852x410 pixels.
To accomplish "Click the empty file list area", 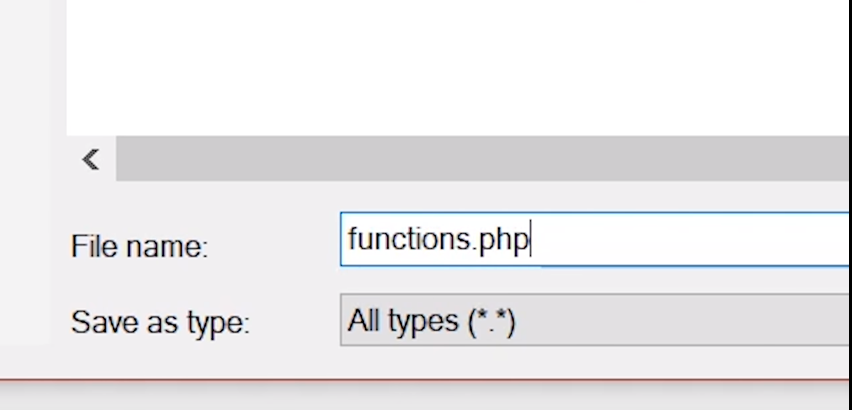I will [x=458, y=67].
